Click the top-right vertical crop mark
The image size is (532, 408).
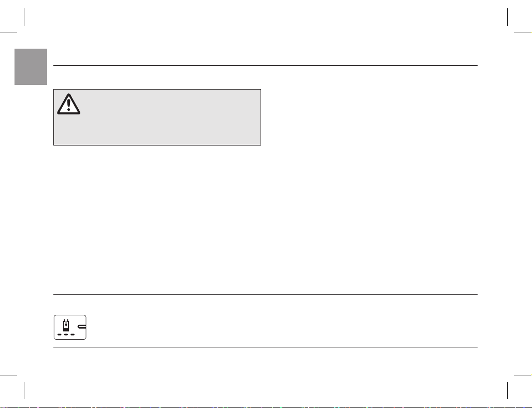(508, 17)
